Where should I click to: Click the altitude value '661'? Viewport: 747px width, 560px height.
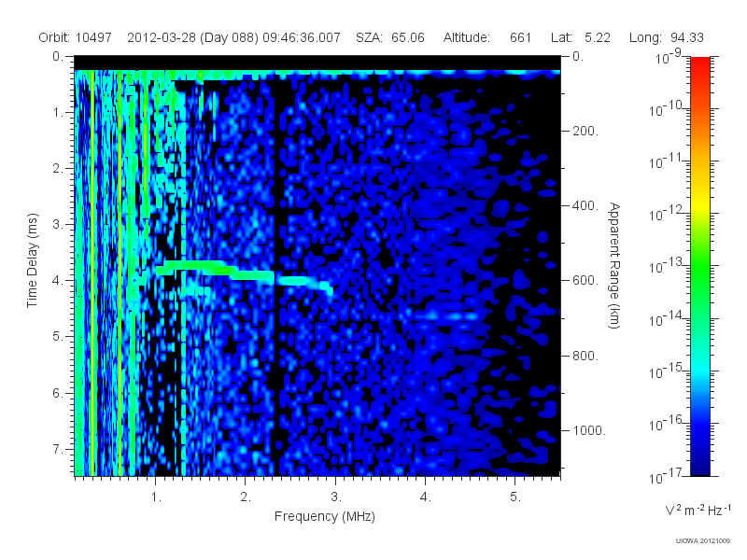520,37
